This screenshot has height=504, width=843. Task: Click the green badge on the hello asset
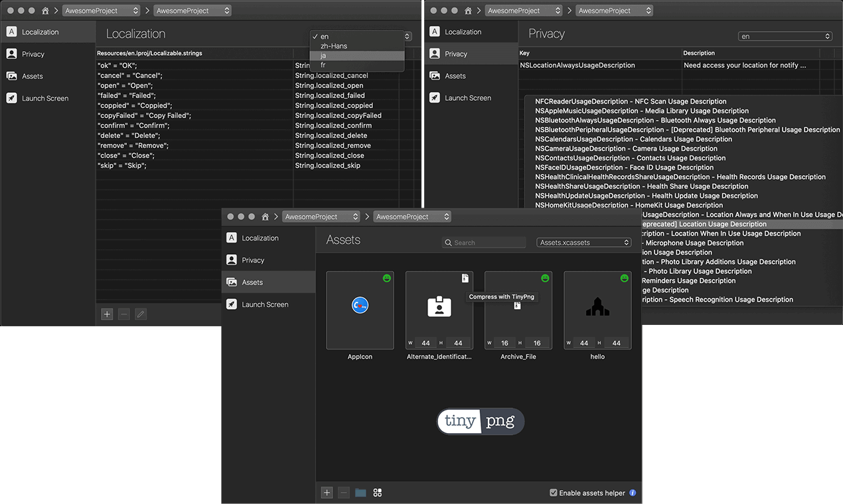(x=623, y=279)
